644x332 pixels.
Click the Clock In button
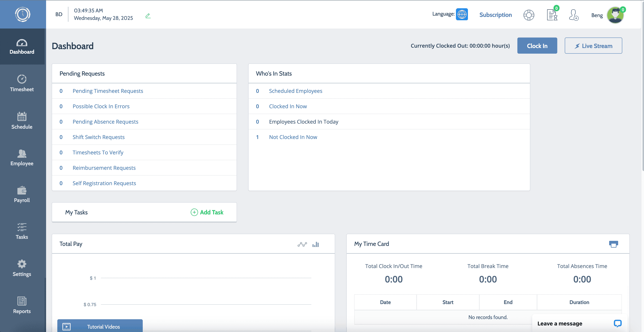click(537, 46)
